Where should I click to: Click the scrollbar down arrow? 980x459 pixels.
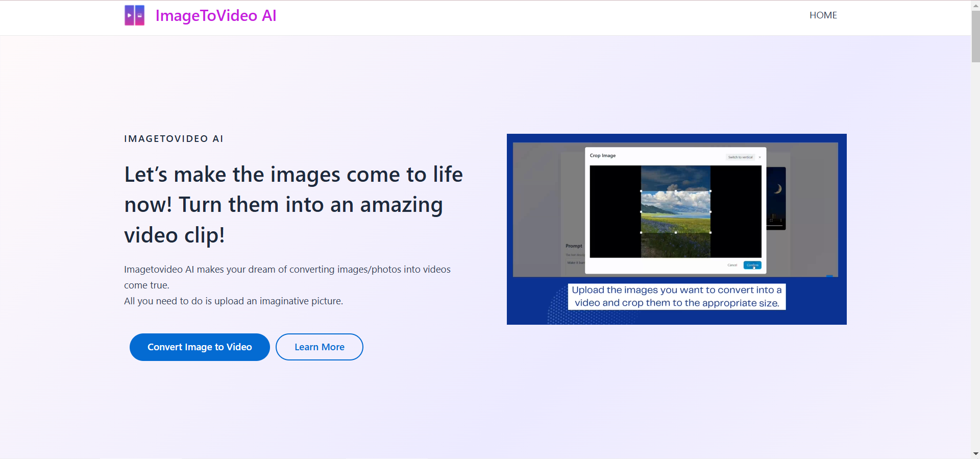975,454
